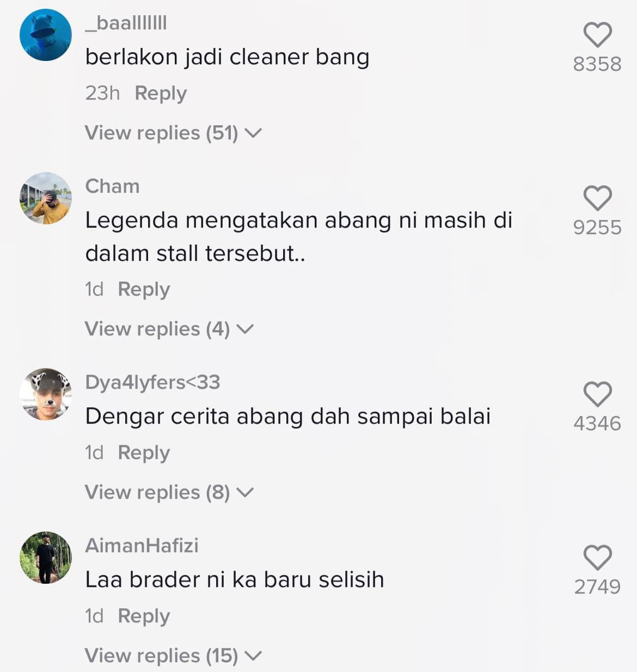This screenshot has height=672, width=637.
Task: Open the username _baalllllll
Action: [x=126, y=23]
